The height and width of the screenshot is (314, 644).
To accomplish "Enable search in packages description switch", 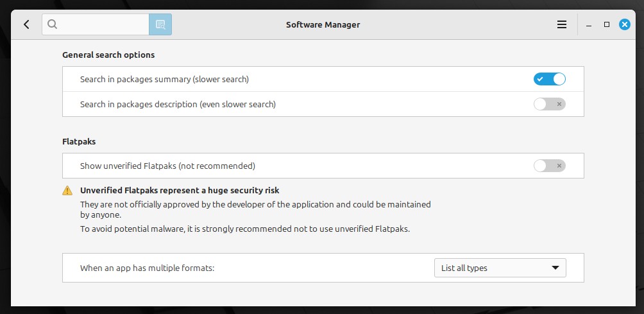I will click(x=550, y=105).
